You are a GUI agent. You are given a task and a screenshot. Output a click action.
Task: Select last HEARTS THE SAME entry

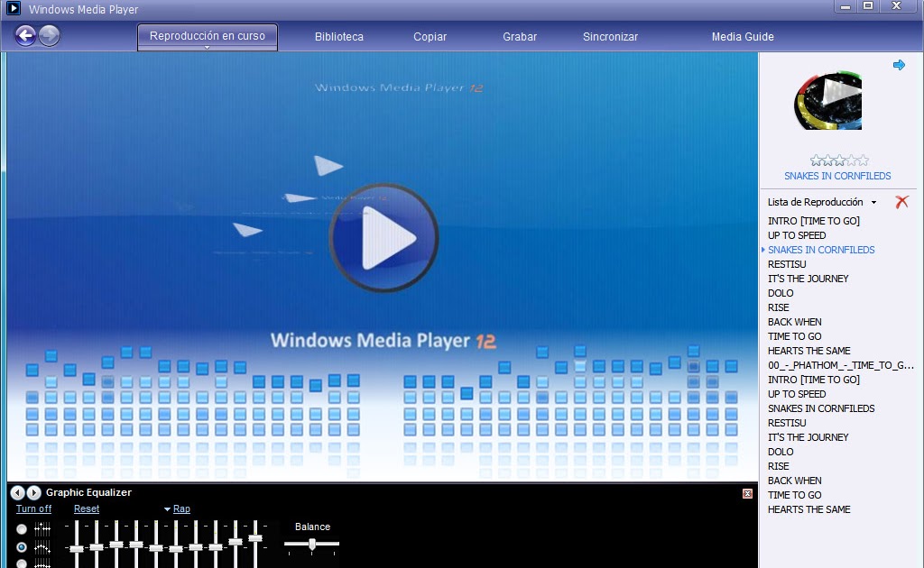(808, 509)
